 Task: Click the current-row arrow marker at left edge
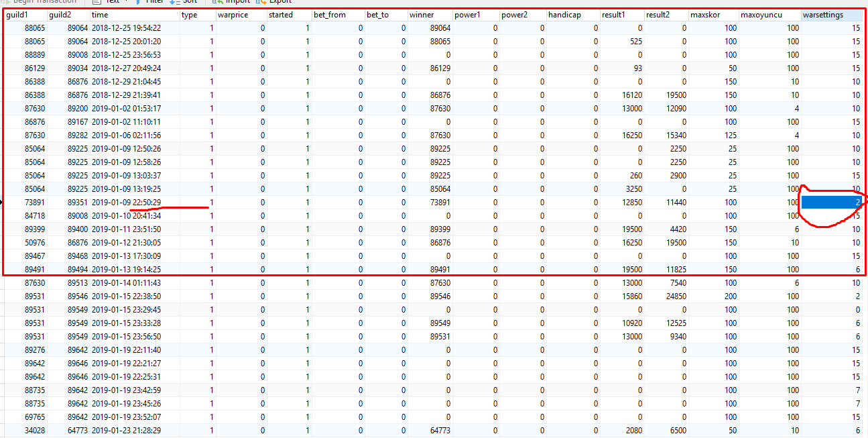2,203
